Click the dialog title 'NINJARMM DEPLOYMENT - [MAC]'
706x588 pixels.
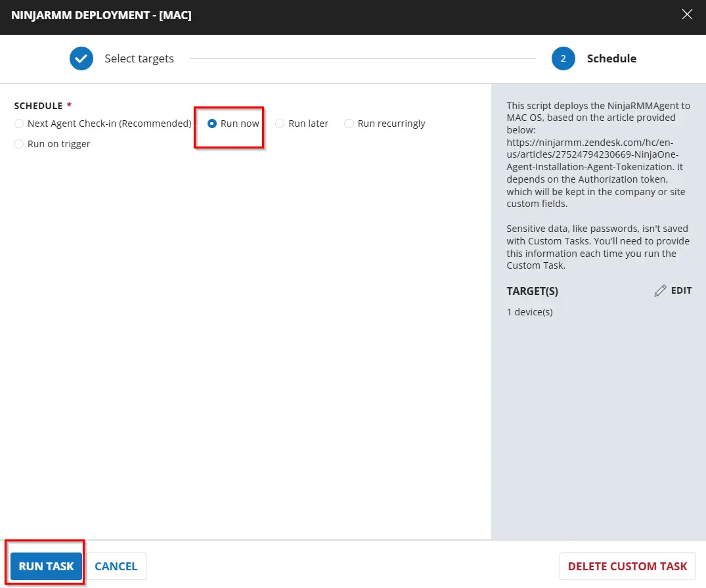[x=101, y=15]
